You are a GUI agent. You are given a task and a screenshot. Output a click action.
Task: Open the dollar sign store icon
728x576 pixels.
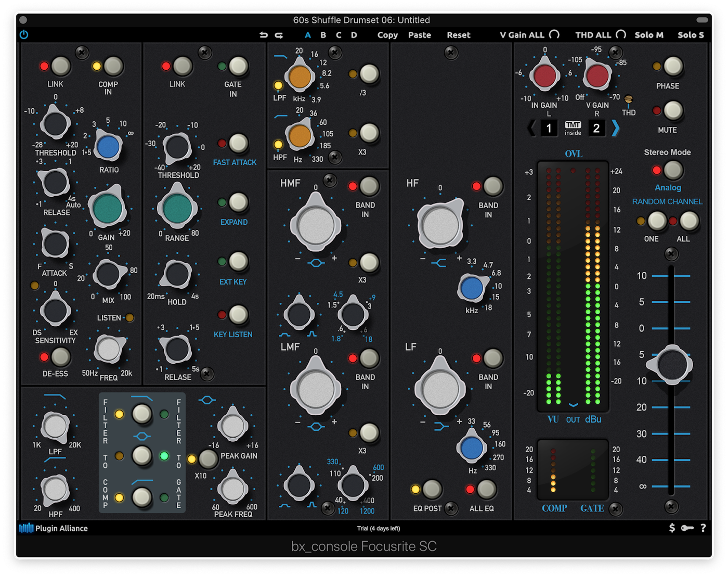pyautogui.click(x=672, y=528)
